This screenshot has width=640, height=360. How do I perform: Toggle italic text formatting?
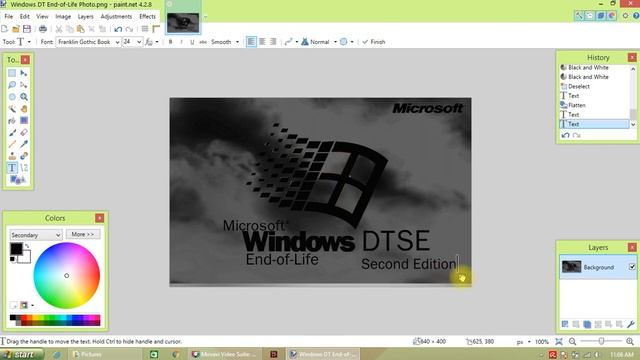[181, 42]
